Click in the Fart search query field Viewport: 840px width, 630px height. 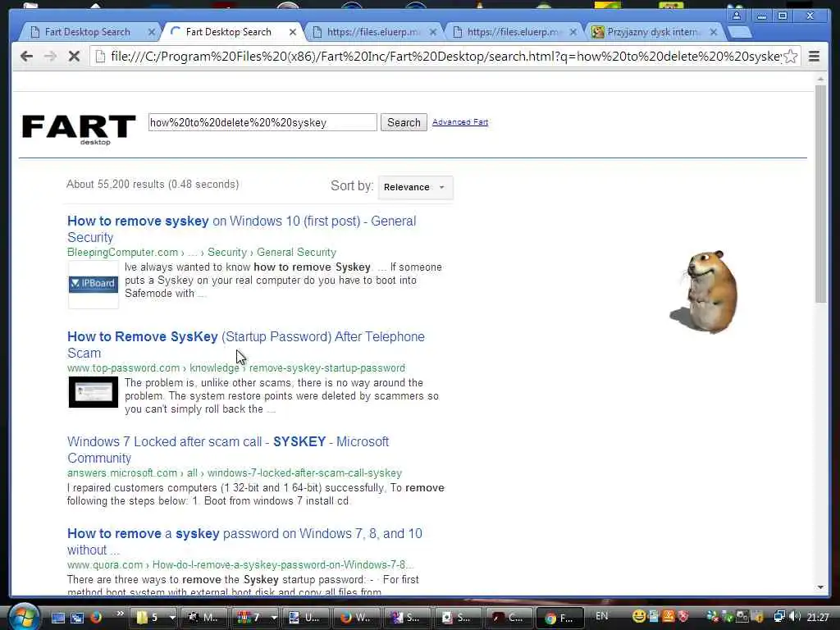(262, 122)
